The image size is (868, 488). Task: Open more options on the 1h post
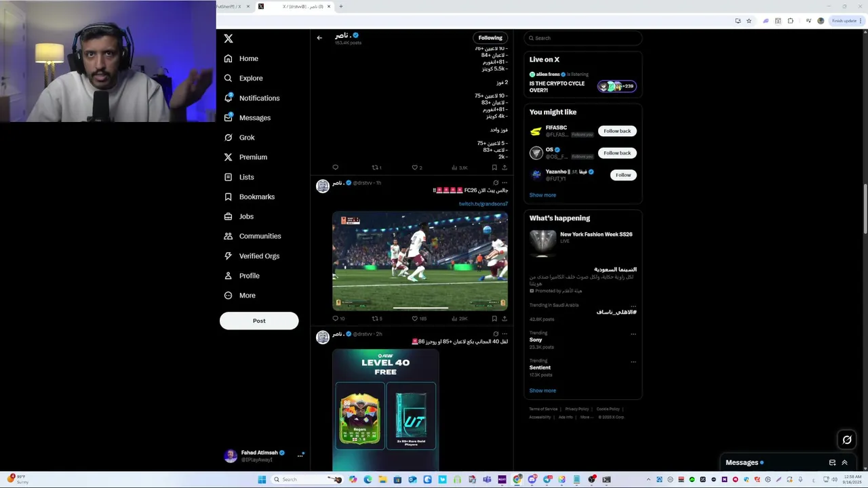pyautogui.click(x=504, y=183)
